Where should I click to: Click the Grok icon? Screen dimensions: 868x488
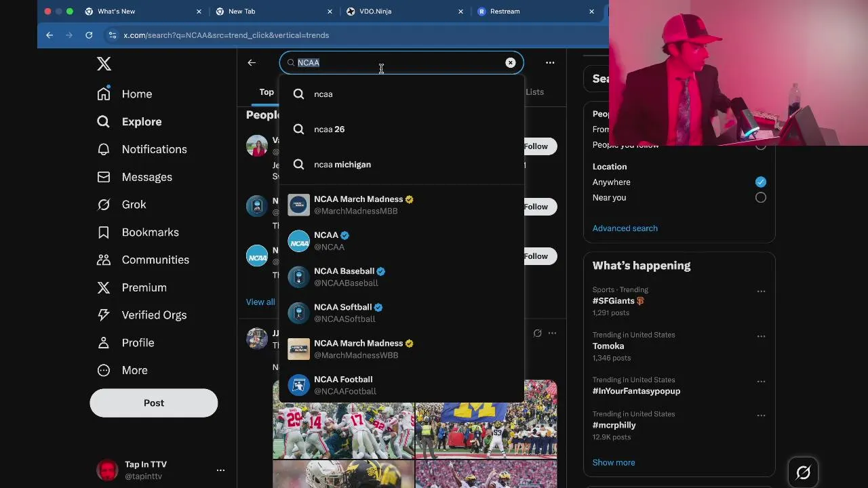[104, 205]
